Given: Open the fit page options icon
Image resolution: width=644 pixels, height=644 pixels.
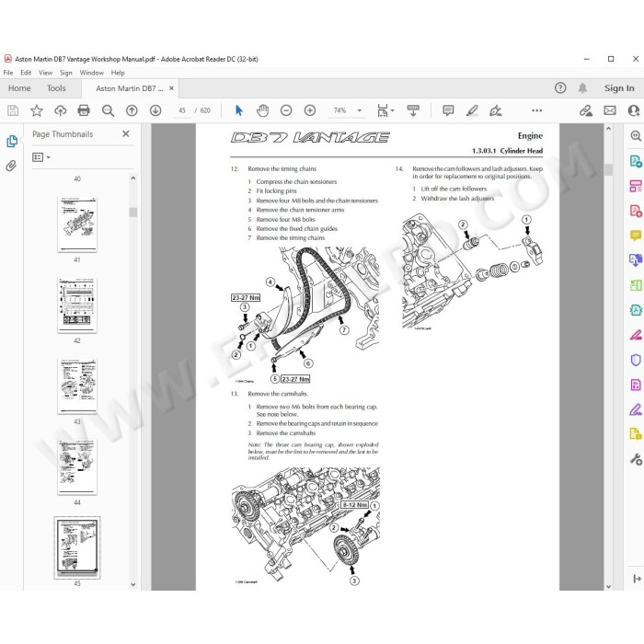Looking at the screenshot, I should [385, 110].
